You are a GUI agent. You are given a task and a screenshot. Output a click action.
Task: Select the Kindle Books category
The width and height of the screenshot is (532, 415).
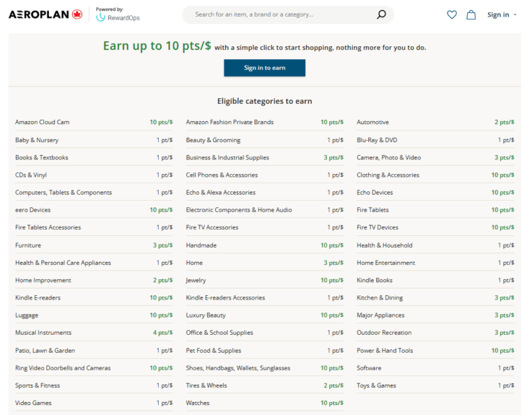[x=375, y=280]
